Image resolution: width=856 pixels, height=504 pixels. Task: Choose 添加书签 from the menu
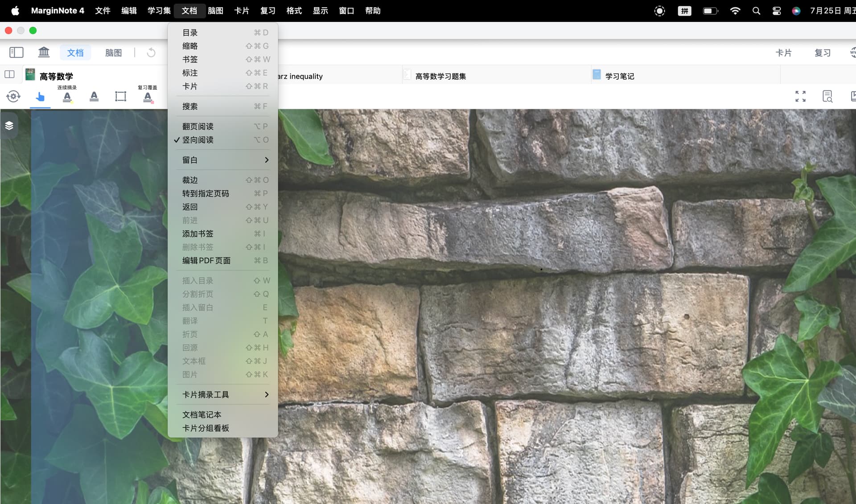point(222,234)
